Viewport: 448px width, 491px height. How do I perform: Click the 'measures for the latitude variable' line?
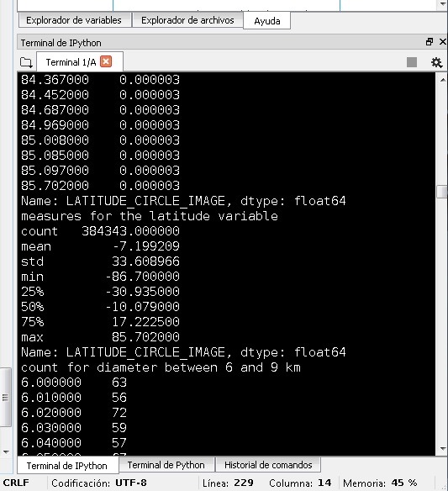[150, 216]
